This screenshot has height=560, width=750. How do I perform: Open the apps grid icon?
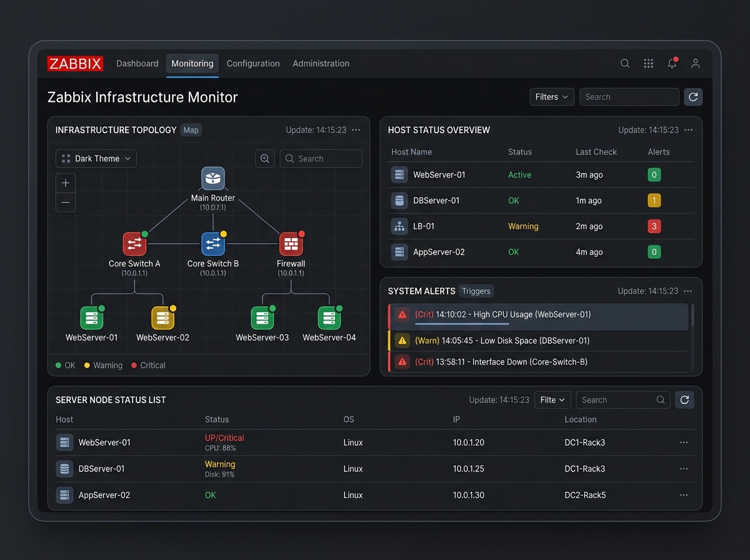(649, 63)
